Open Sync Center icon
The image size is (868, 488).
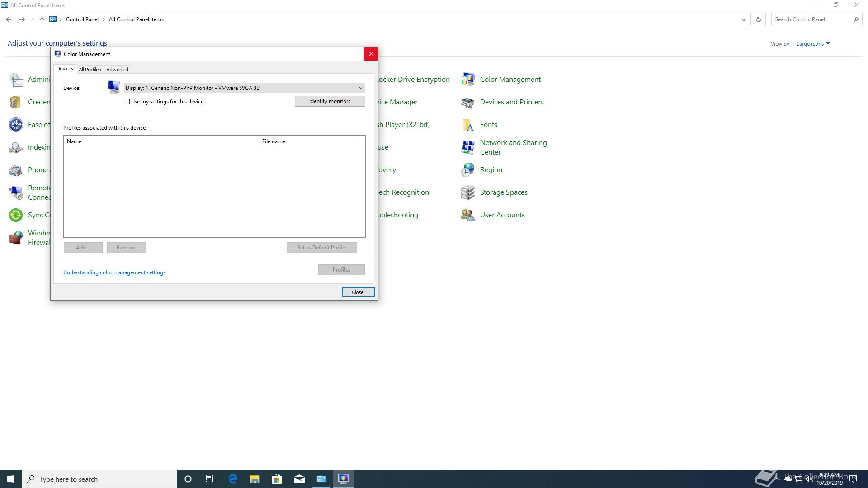click(x=16, y=215)
